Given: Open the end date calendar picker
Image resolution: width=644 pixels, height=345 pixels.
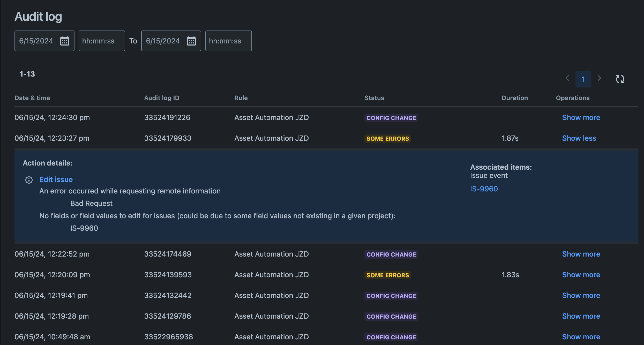Looking at the screenshot, I should pos(191,41).
